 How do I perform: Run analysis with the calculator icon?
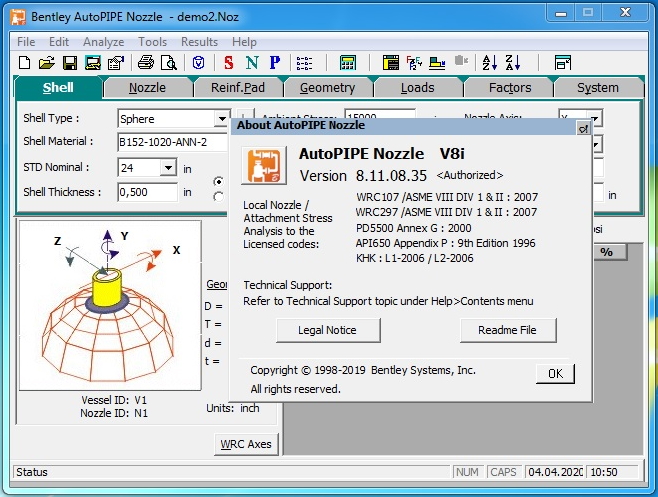(x=348, y=63)
